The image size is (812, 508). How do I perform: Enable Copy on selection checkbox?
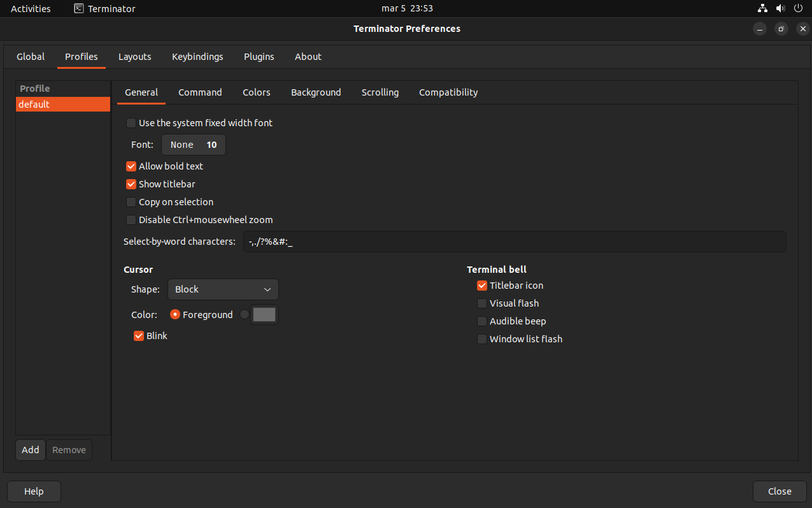click(131, 202)
